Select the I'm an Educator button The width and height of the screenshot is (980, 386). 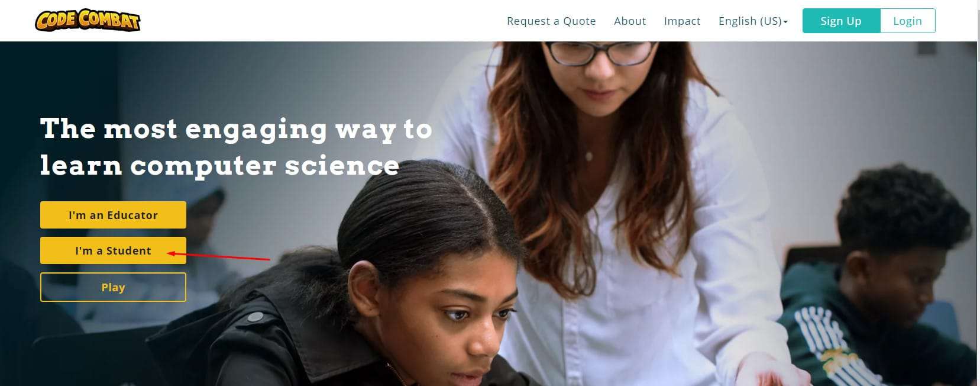click(x=113, y=215)
